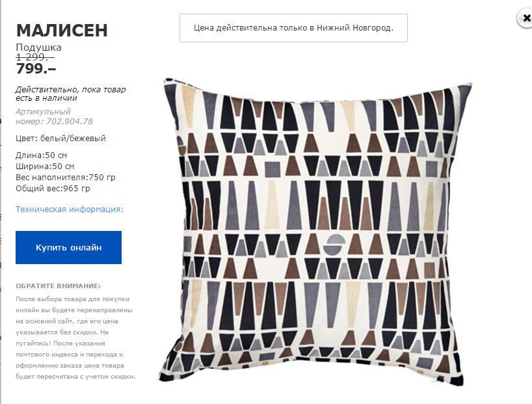
Task: Click the Купить онлайн button
Action: coord(68,247)
